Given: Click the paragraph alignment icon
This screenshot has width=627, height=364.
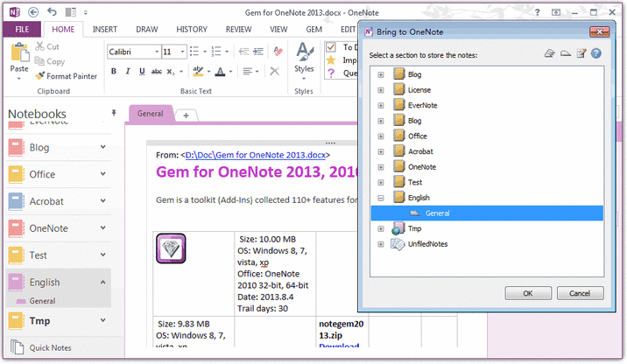Looking at the screenshot, I should tap(248, 72).
